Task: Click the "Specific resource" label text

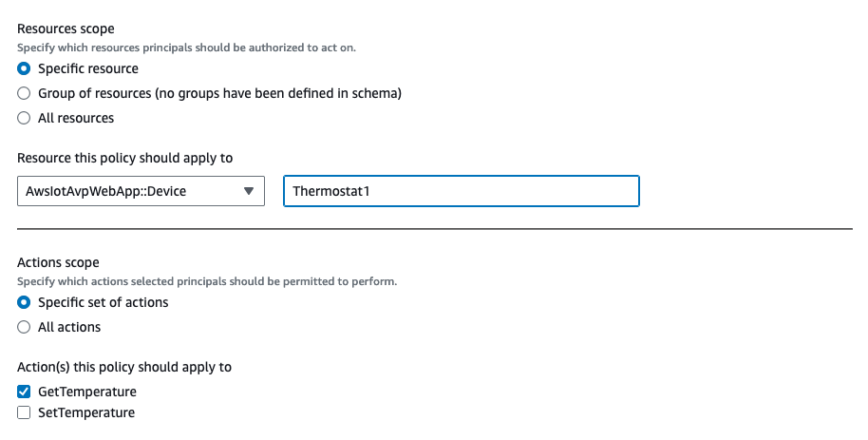Action: pyautogui.click(x=88, y=69)
